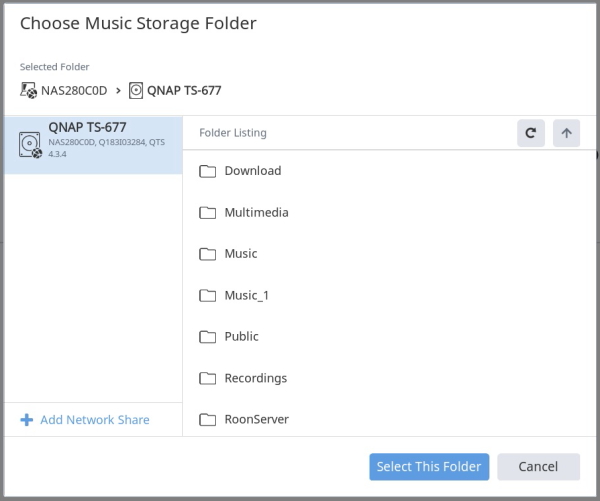
Task: Open the Multimedia folder
Action: pyautogui.click(x=256, y=212)
